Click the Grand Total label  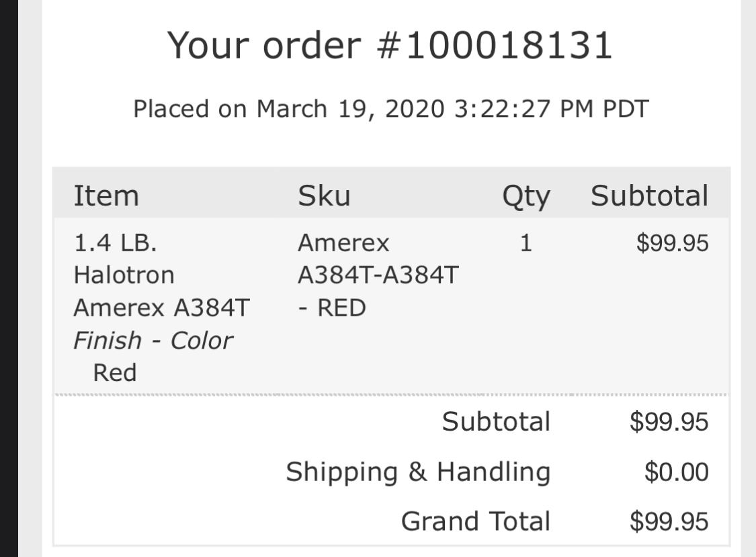(476, 521)
